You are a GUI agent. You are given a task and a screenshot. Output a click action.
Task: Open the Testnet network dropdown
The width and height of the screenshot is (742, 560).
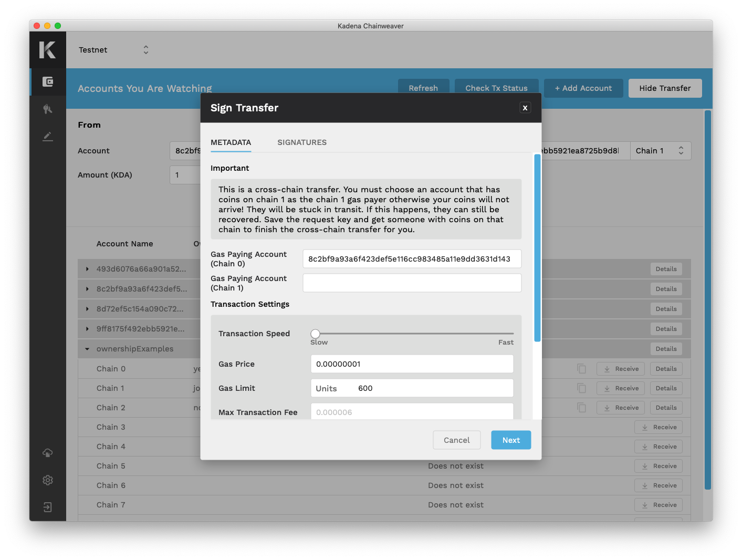(114, 50)
